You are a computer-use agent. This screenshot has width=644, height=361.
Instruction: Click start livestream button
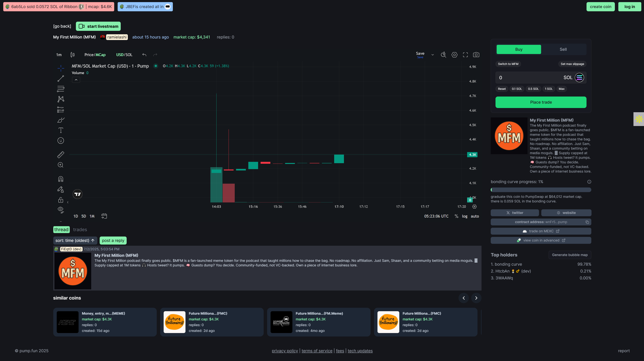(98, 26)
